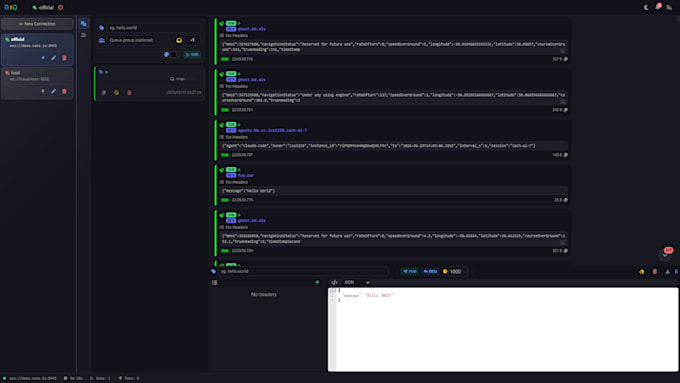Disconnect using the red power icon next to official
The image size is (680, 383).
(x=61, y=7)
